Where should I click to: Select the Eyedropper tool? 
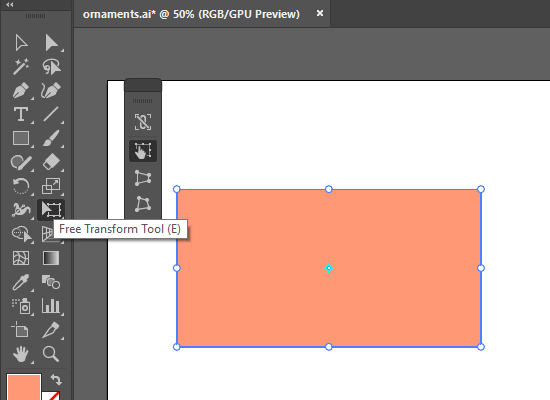point(21,282)
